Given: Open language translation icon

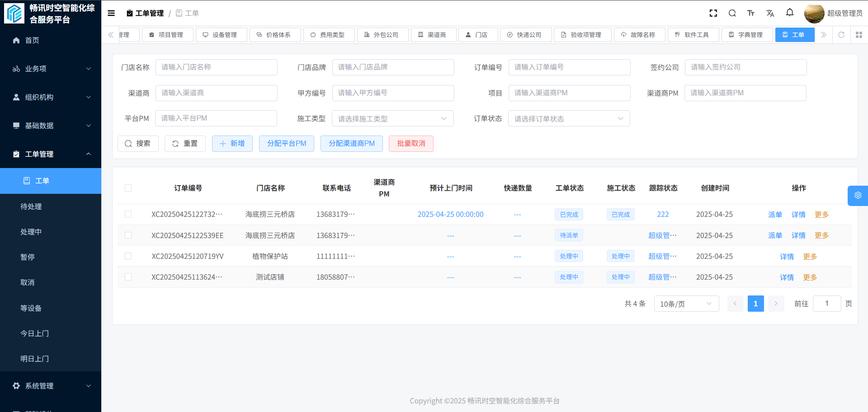Looking at the screenshot, I should (770, 13).
